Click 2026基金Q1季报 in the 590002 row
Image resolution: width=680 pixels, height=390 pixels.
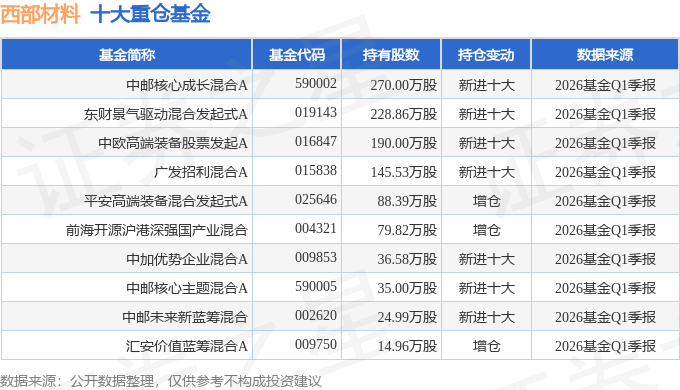(605, 85)
